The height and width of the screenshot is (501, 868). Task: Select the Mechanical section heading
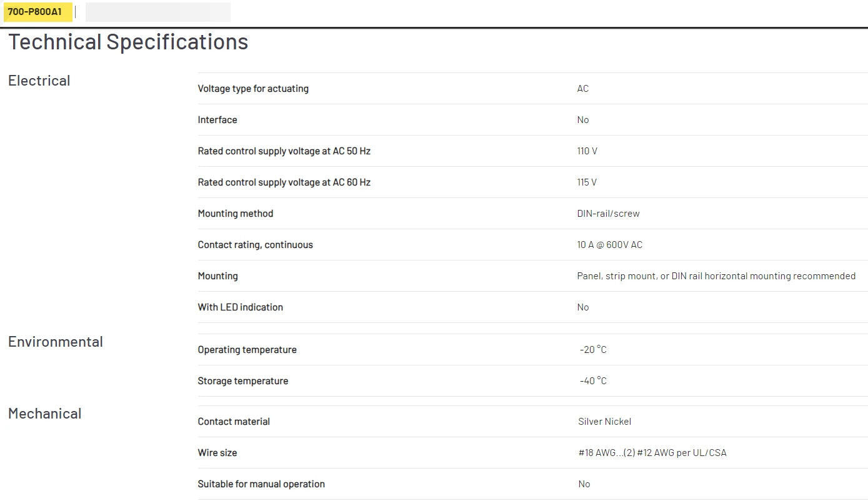click(44, 414)
